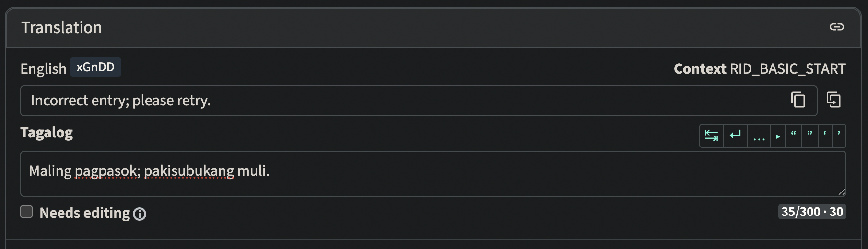Open the Translation permalink icon
Screen dimensions: 868x249
tap(836, 27)
